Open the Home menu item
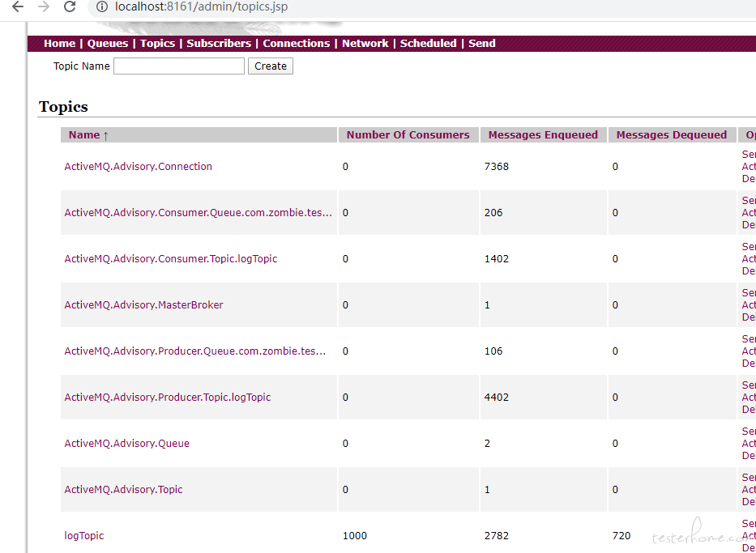 tap(59, 44)
